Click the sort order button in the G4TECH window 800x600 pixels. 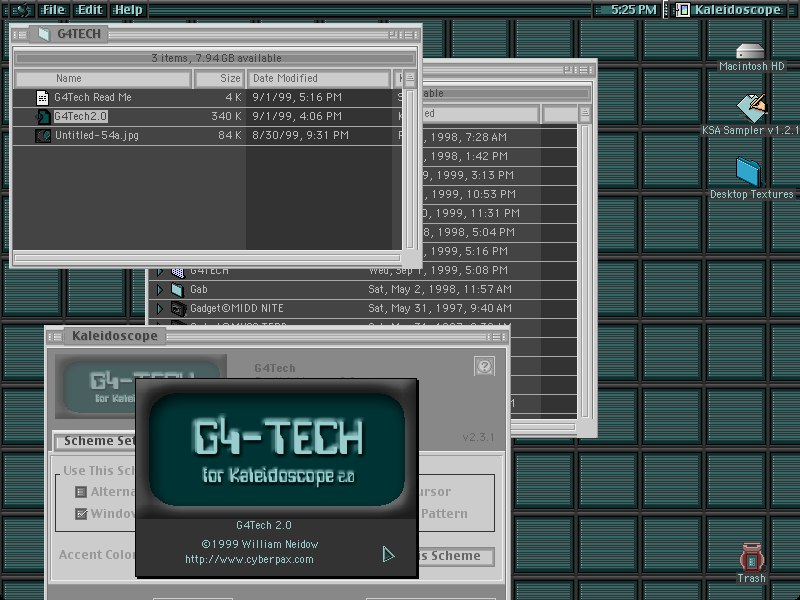pyautogui.click(x=410, y=79)
